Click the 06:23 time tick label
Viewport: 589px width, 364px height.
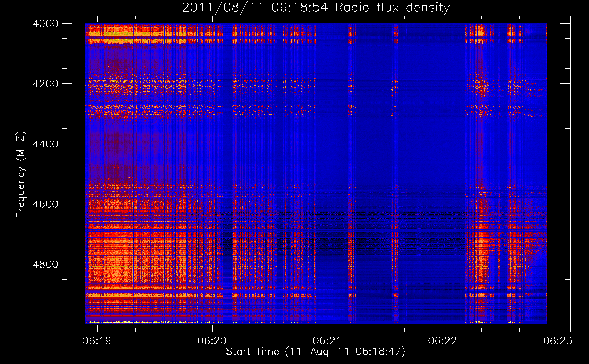pos(558,341)
